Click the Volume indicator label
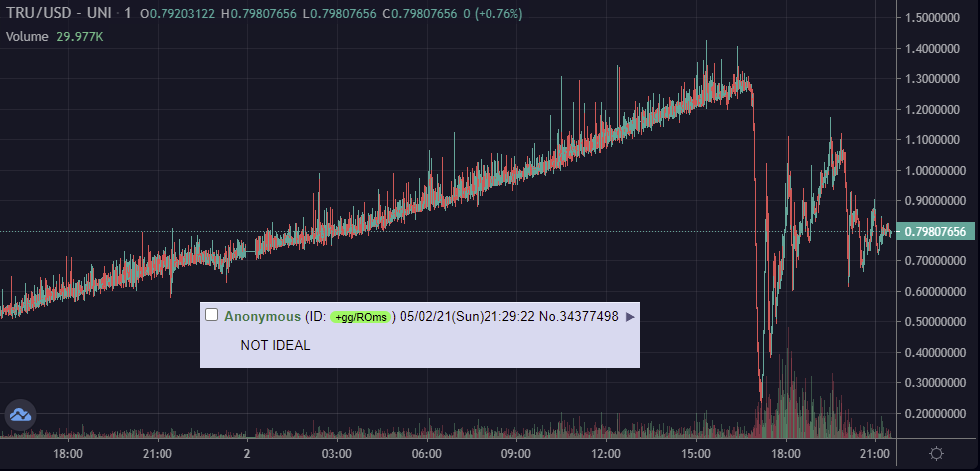 27,37
